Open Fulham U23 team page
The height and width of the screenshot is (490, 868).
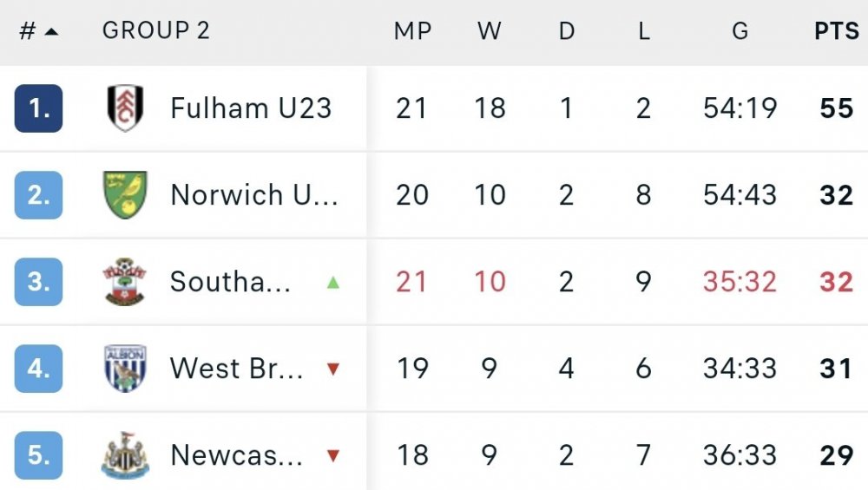click(x=251, y=108)
